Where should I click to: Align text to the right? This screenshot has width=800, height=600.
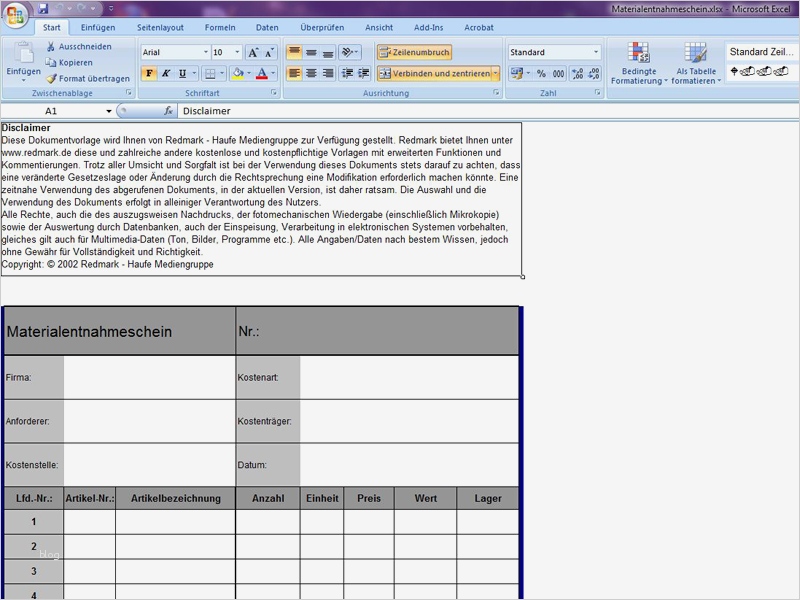328,73
